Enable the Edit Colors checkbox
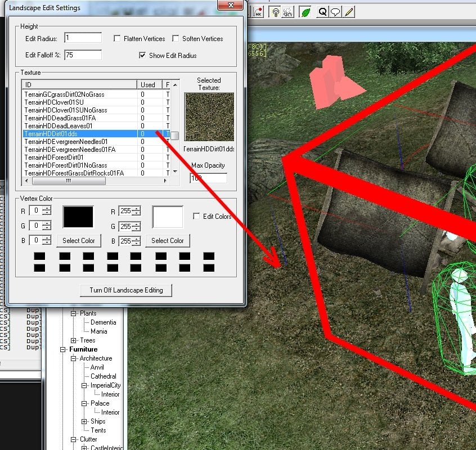476x450 pixels. (x=196, y=216)
